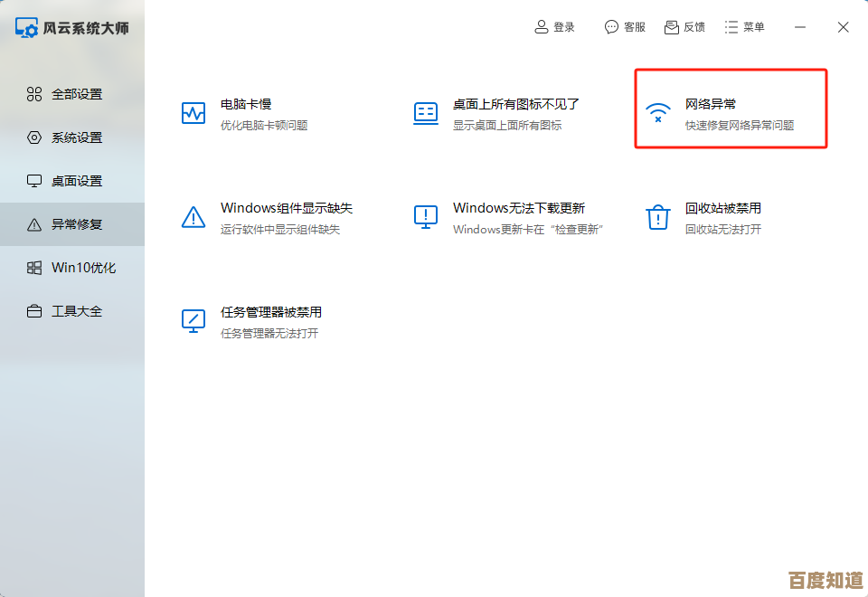The height and width of the screenshot is (597, 868).
Task: Click the 桌面上所有图标不见了 window icon
Action: (426, 113)
